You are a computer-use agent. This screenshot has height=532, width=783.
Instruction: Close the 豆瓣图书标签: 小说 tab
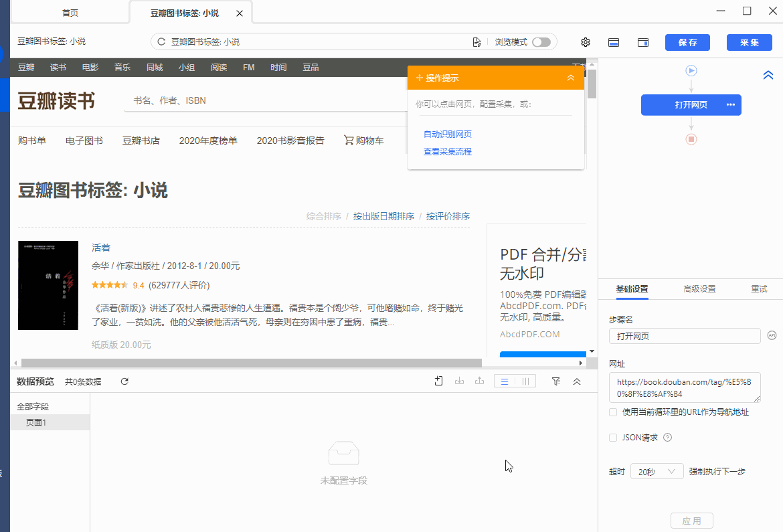tap(240, 13)
